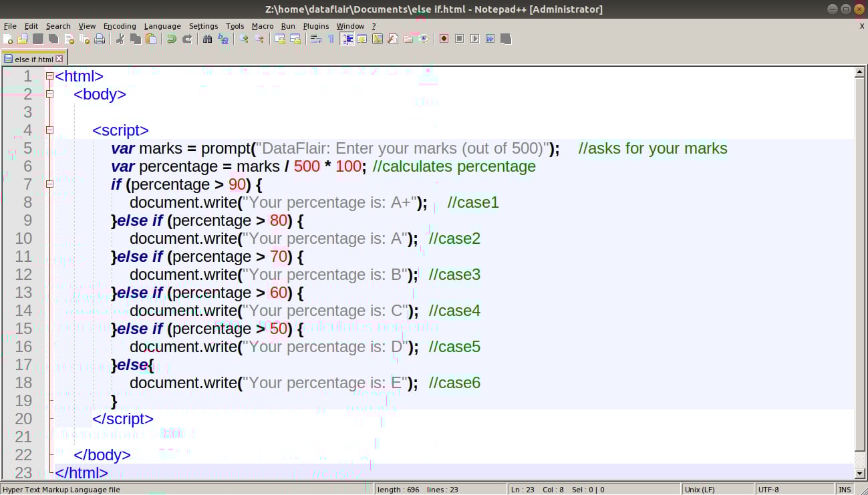Close the else if.html tab
This screenshot has width=868, height=495.
click(x=59, y=59)
